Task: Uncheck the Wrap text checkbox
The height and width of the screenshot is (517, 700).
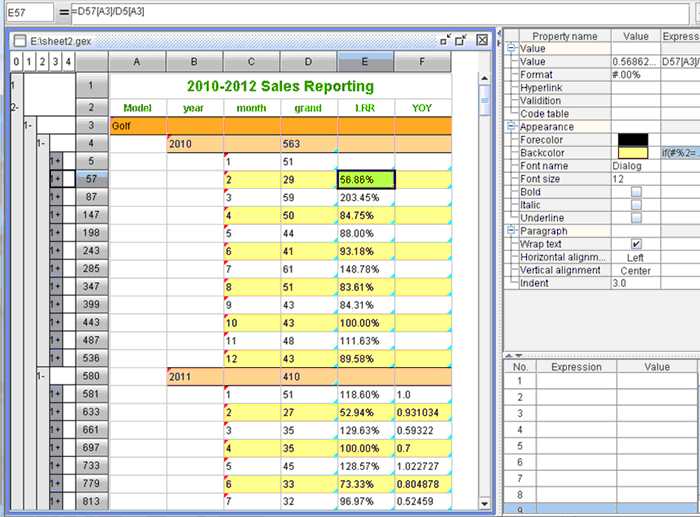Action: [x=636, y=243]
